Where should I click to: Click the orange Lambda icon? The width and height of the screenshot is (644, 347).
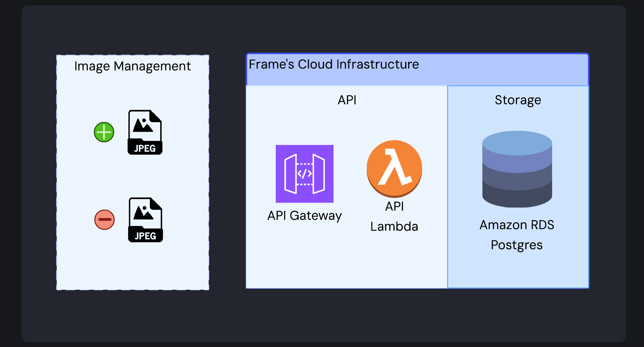[x=394, y=169]
